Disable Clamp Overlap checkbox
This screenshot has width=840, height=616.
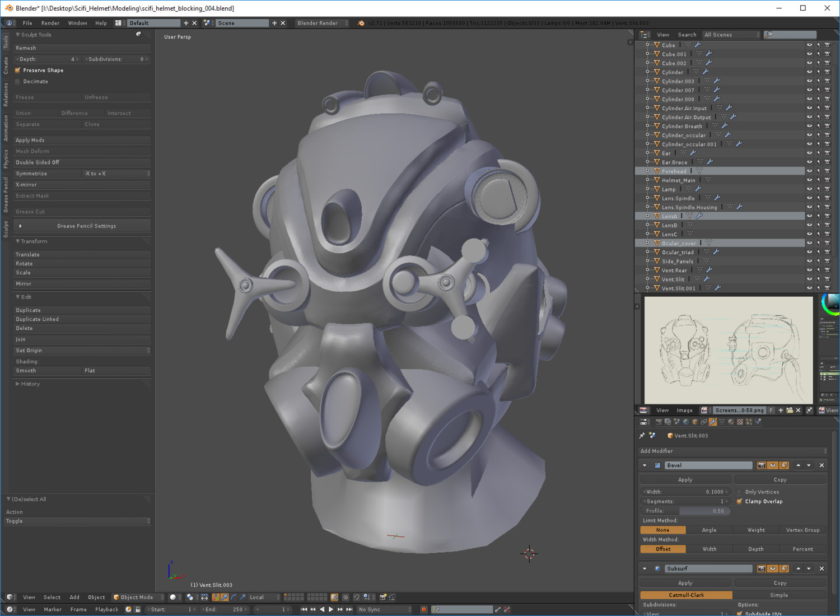click(x=740, y=501)
